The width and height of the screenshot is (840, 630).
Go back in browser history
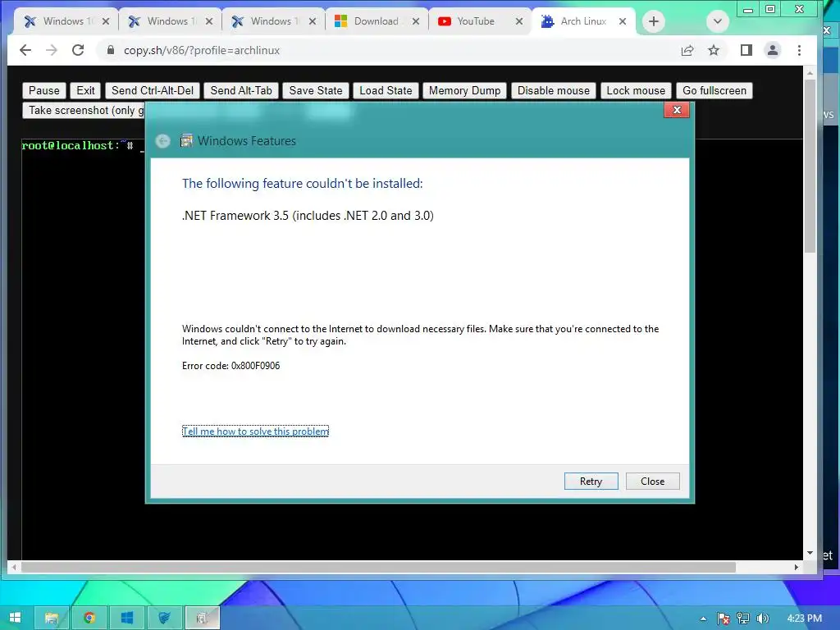[x=25, y=50]
